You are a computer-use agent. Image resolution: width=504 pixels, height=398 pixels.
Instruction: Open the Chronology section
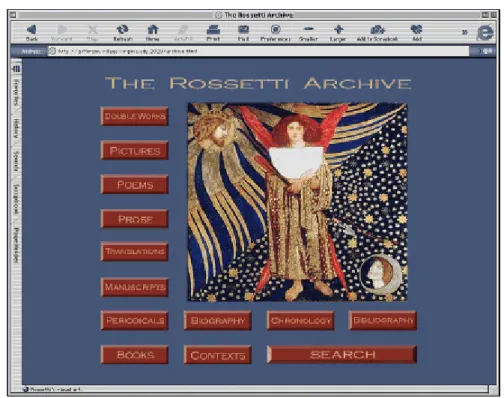(301, 321)
